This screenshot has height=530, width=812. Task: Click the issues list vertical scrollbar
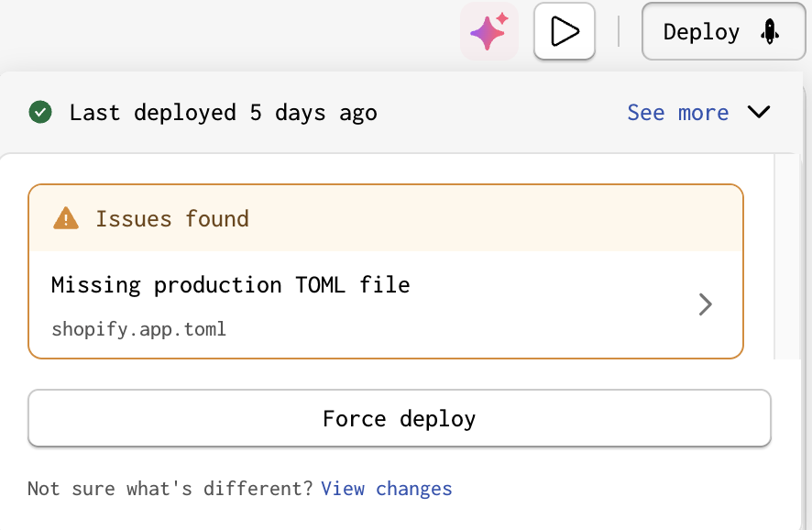(787, 257)
